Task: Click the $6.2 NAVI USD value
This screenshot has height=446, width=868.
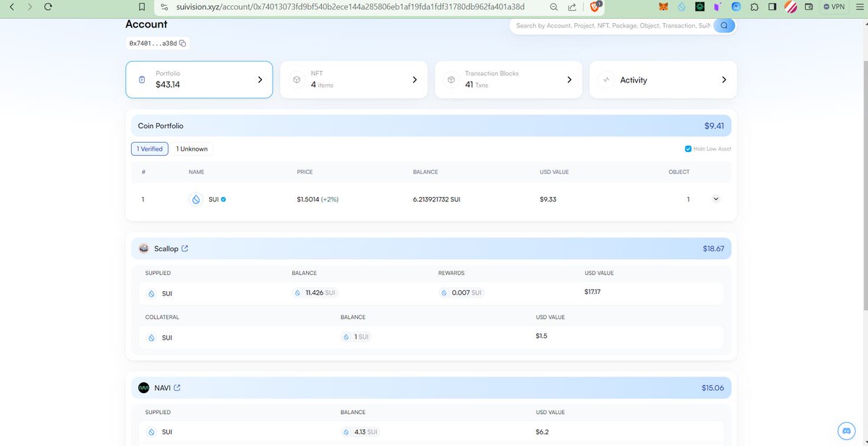Action: [542, 432]
